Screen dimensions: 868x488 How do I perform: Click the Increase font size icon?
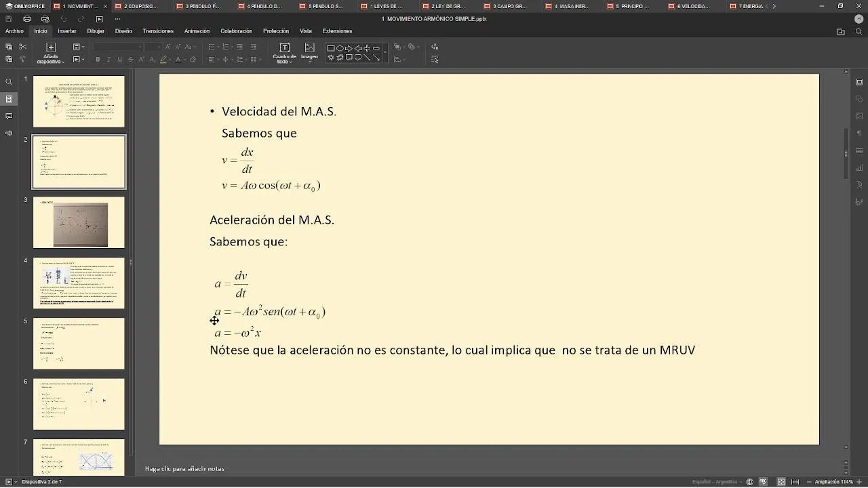point(169,47)
